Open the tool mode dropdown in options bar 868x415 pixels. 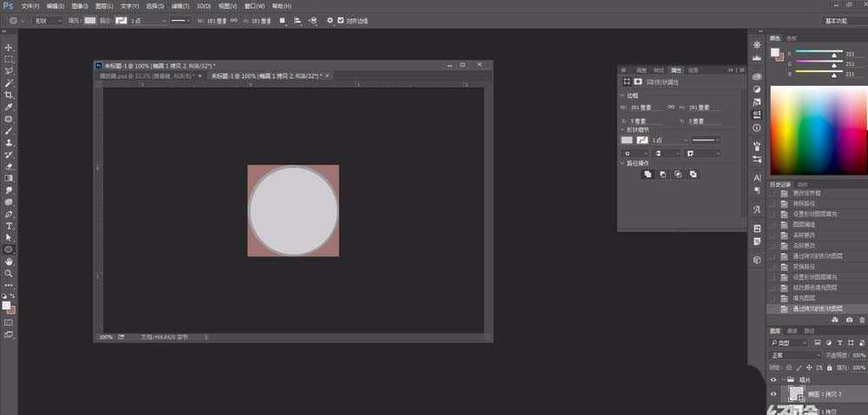[47, 20]
